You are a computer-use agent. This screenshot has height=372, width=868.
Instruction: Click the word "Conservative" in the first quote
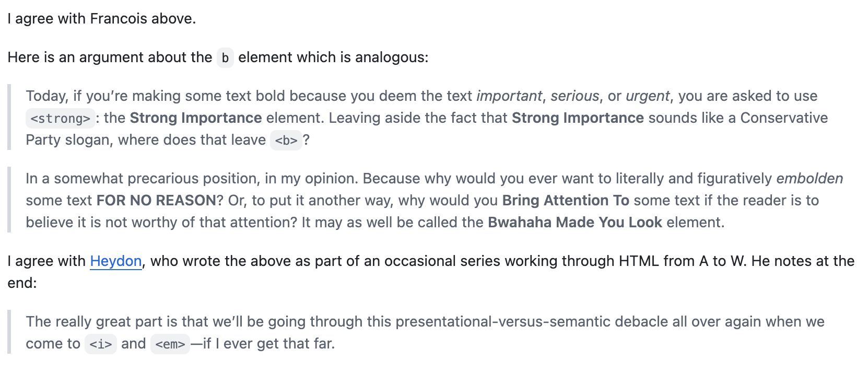coord(783,118)
